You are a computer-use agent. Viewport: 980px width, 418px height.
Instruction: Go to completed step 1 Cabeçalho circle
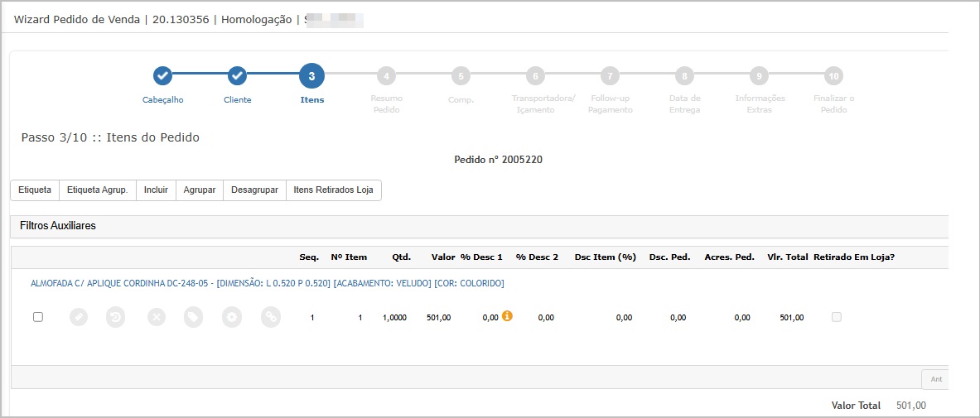(163, 76)
